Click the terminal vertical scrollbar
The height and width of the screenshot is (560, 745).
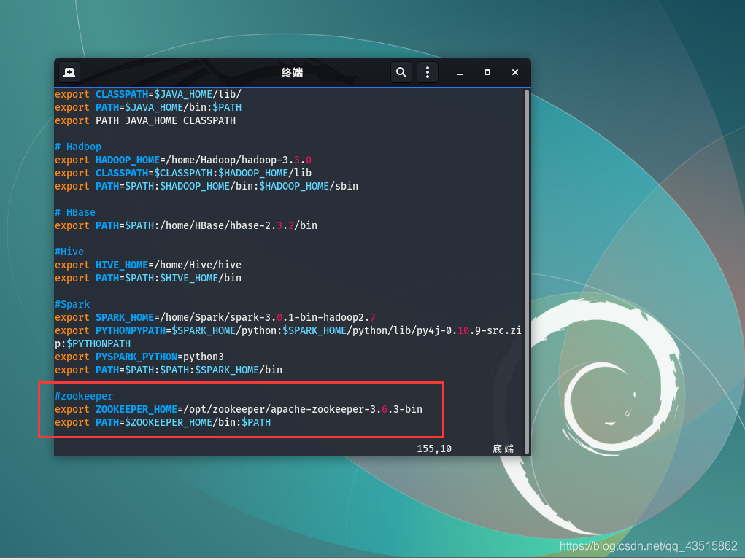(x=526, y=271)
